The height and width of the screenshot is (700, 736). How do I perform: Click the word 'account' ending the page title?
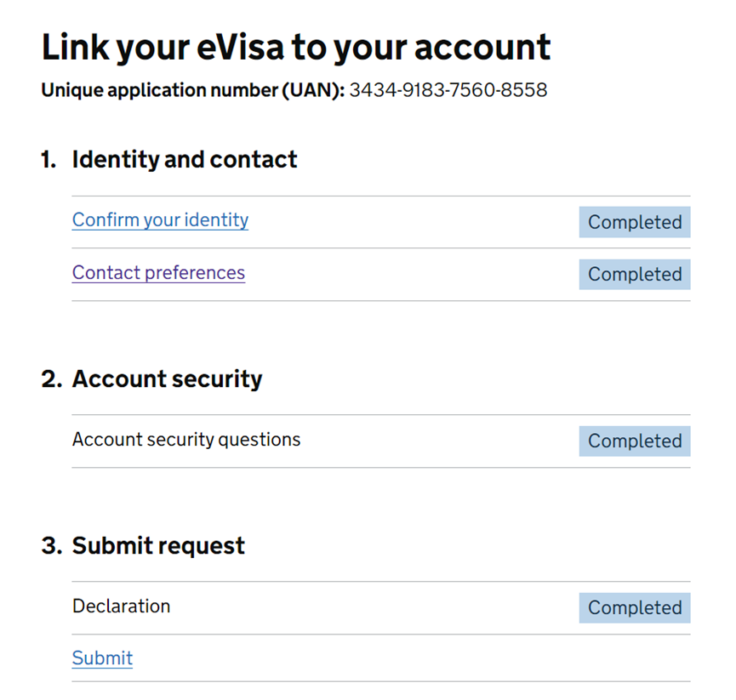point(483,48)
